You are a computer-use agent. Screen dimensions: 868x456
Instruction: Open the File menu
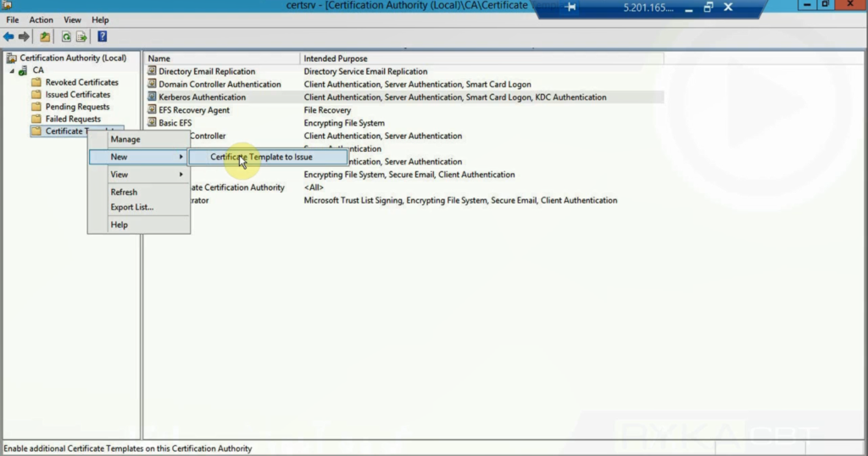12,20
